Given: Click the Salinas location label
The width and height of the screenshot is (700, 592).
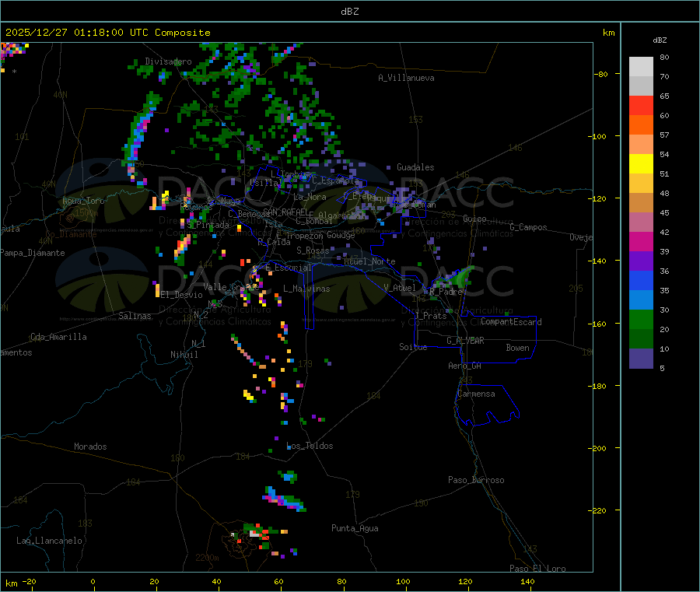Looking at the screenshot, I should 135,316.
